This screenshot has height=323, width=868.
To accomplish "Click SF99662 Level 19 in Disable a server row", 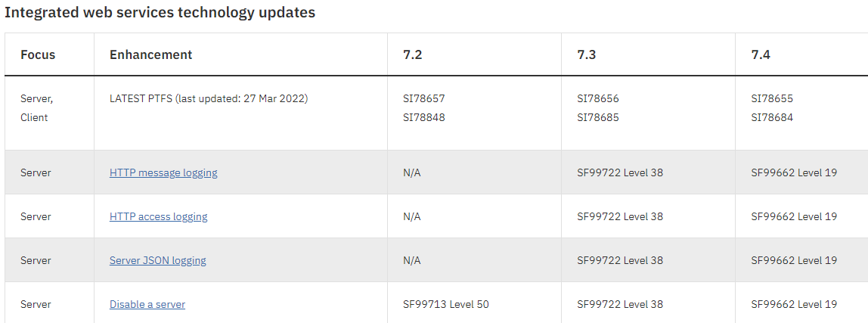I will 794,304.
